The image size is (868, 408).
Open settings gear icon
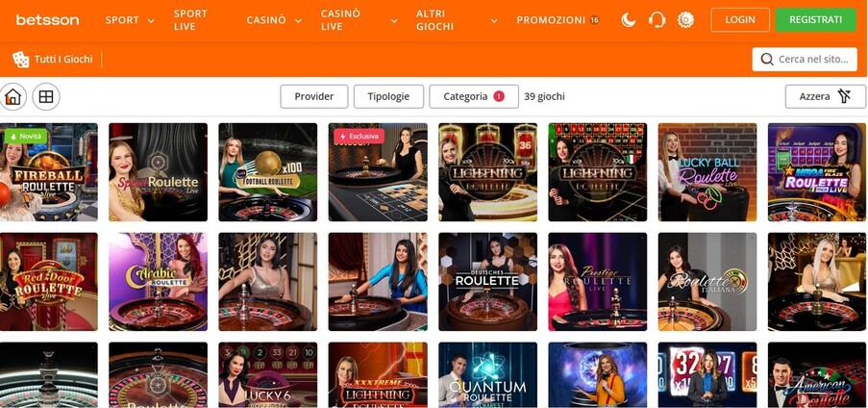[685, 20]
